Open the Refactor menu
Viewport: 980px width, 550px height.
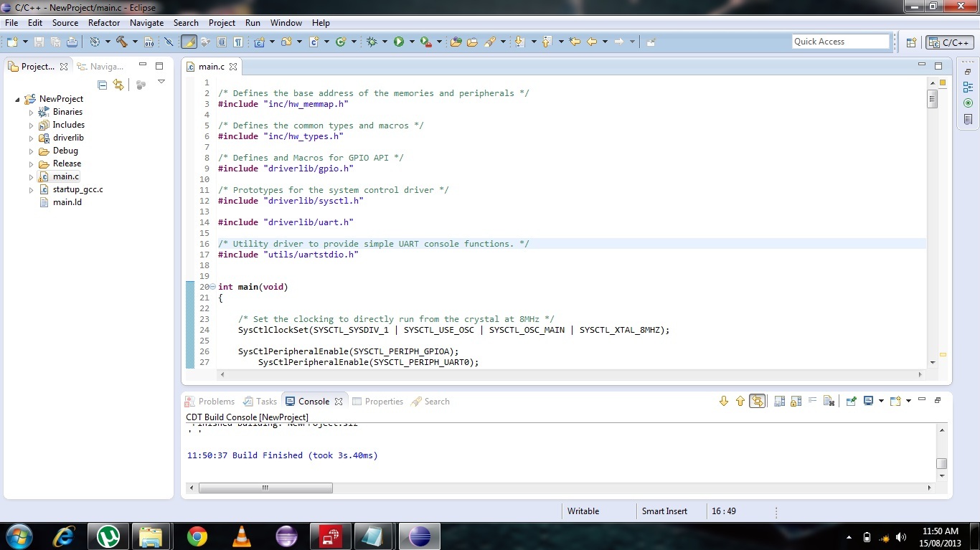tap(104, 23)
